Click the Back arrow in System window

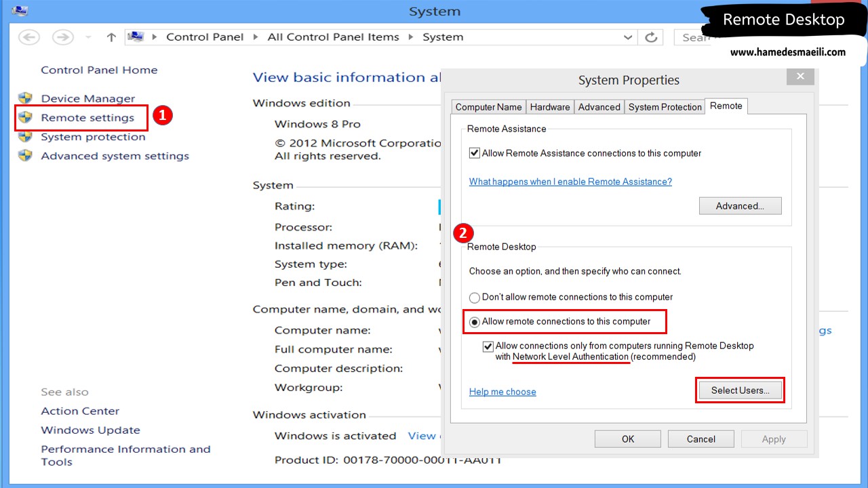pyautogui.click(x=29, y=37)
